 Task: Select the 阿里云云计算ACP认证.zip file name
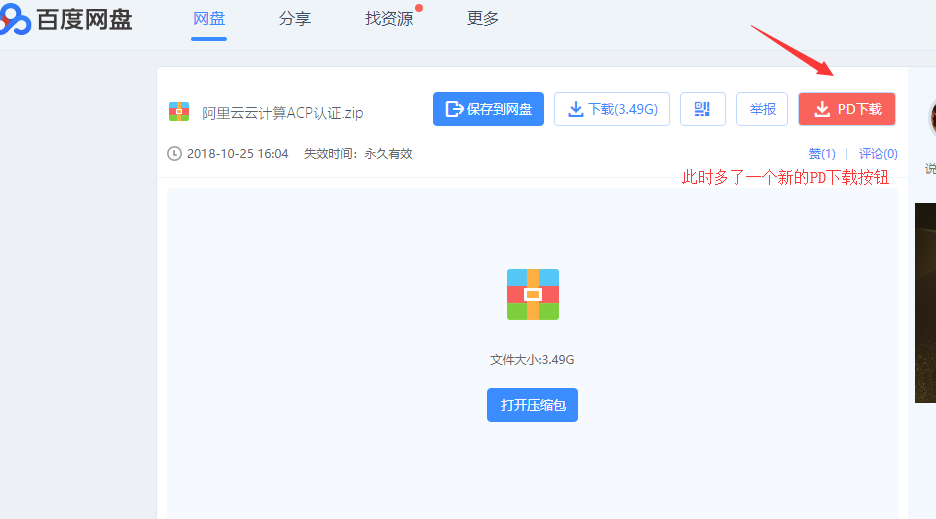click(x=282, y=113)
